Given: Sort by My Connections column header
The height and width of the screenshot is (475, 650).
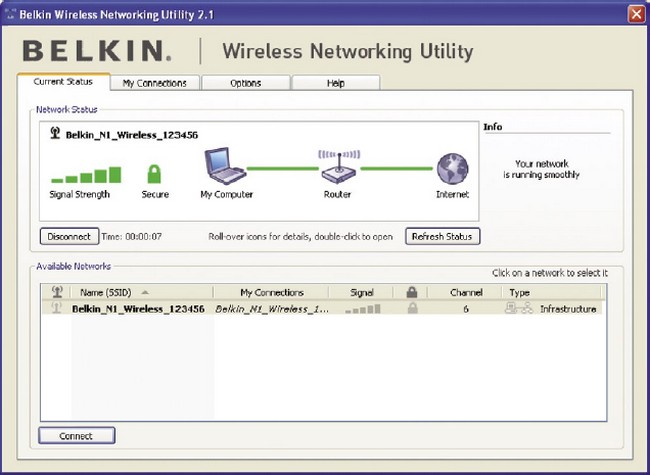Looking at the screenshot, I should [272, 292].
